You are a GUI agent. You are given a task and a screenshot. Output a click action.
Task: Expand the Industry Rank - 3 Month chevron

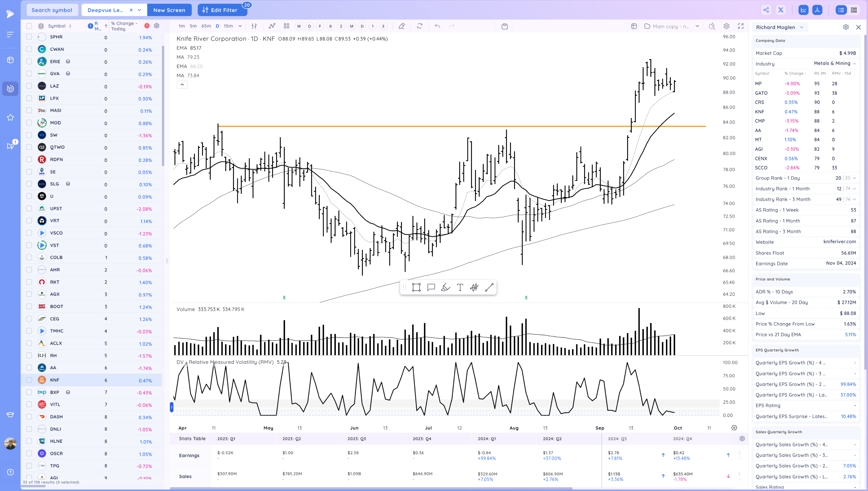(854, 199)
